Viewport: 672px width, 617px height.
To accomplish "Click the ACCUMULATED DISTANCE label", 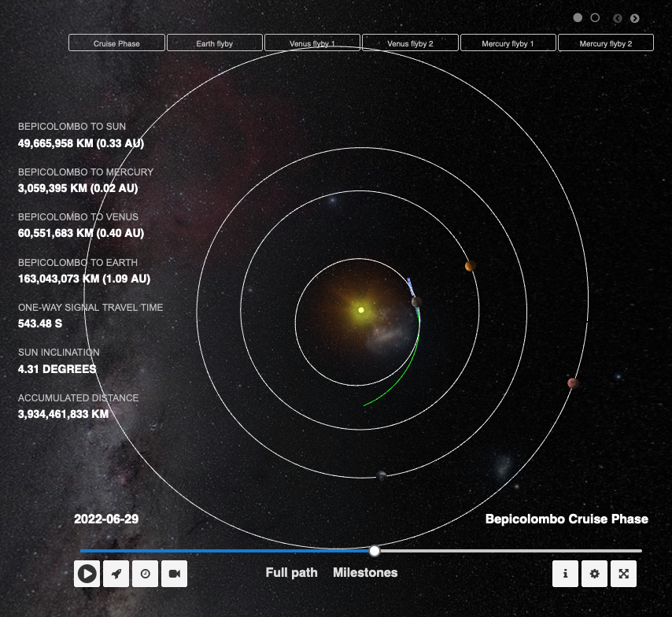I will click(79, 398).
